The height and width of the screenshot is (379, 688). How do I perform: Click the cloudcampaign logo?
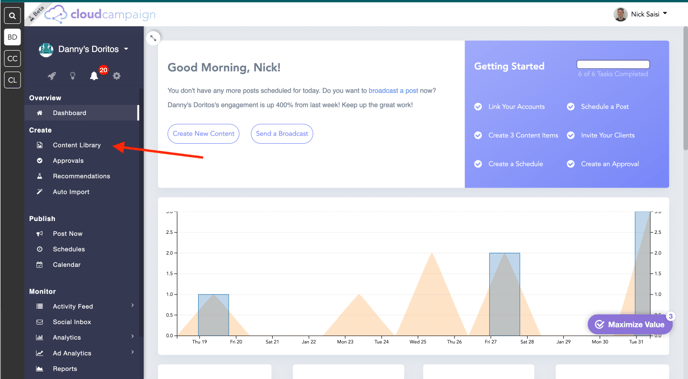point(100,14)
